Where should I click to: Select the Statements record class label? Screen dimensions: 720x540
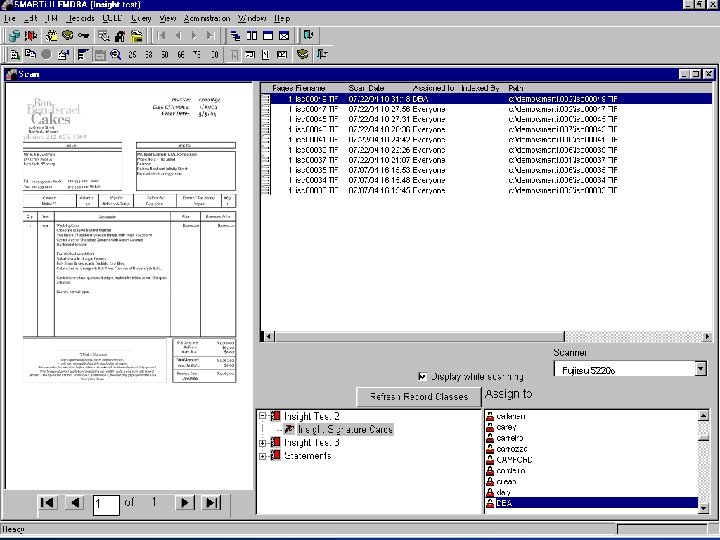308,456
